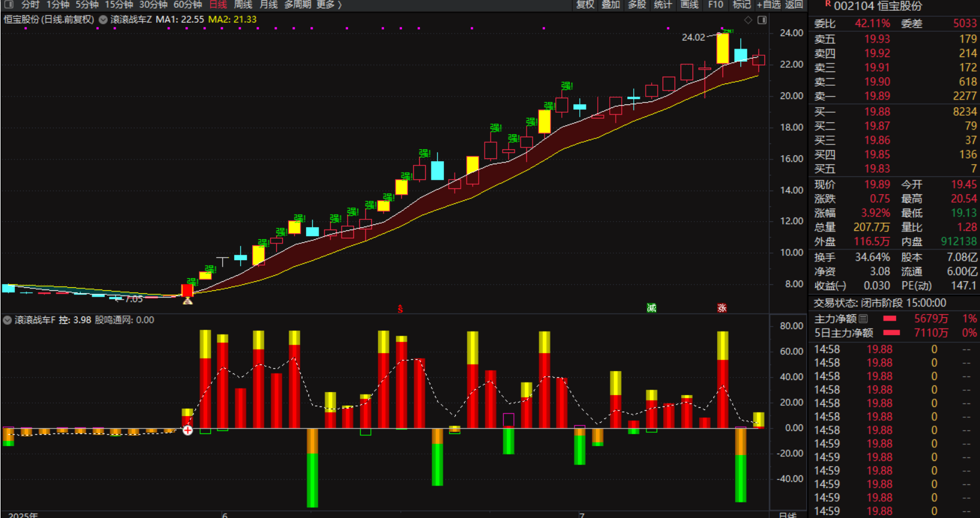Click the 减 marker icon on timeline
Viewport: 980px width, 518px height.
(x=652, y=308)
